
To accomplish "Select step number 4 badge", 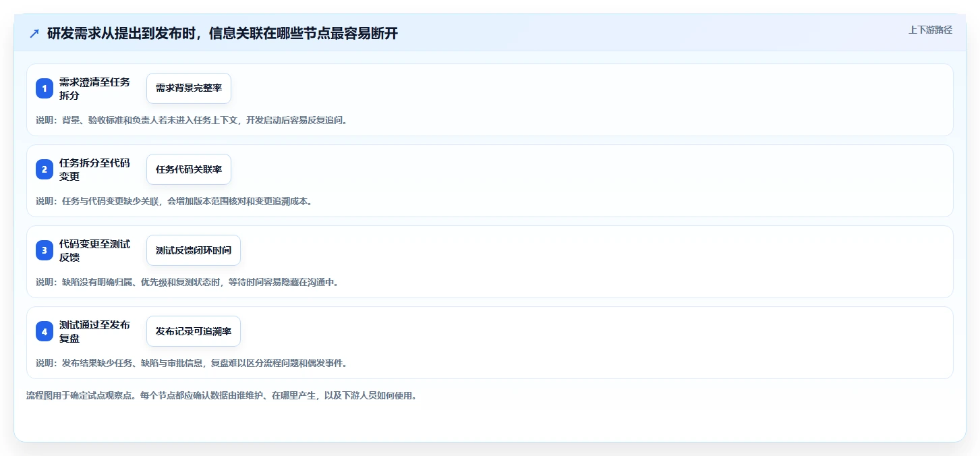I will click(x=45, y=331).
